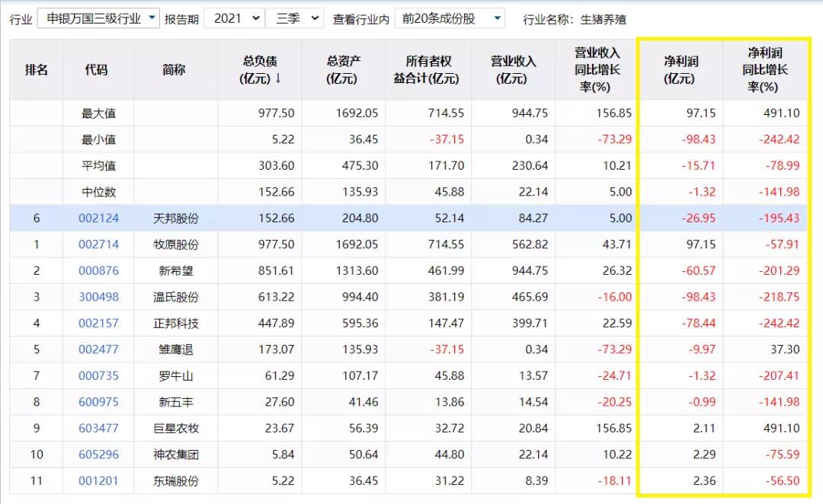Open stock code link 001201
The width and height of the screenshot is (823, 504).
98,480
